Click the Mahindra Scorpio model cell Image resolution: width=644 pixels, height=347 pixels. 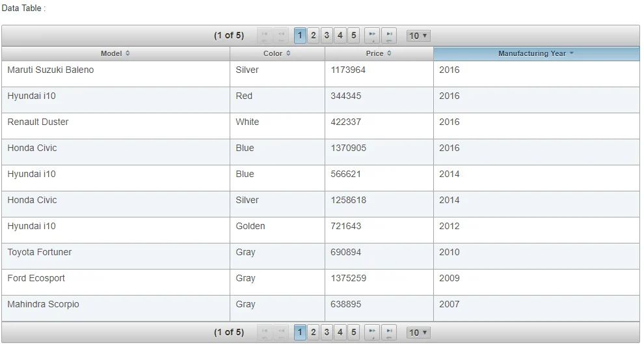[116, 308]
